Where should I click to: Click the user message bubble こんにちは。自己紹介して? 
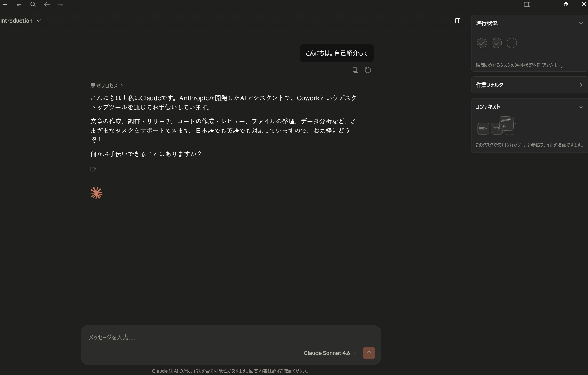pyautogui.click(x=337, y=53)
